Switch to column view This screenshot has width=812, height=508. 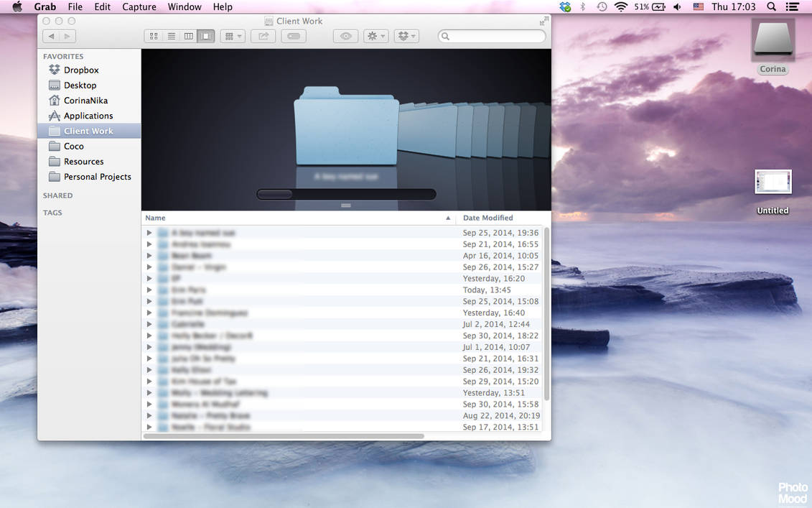point(188,35)
